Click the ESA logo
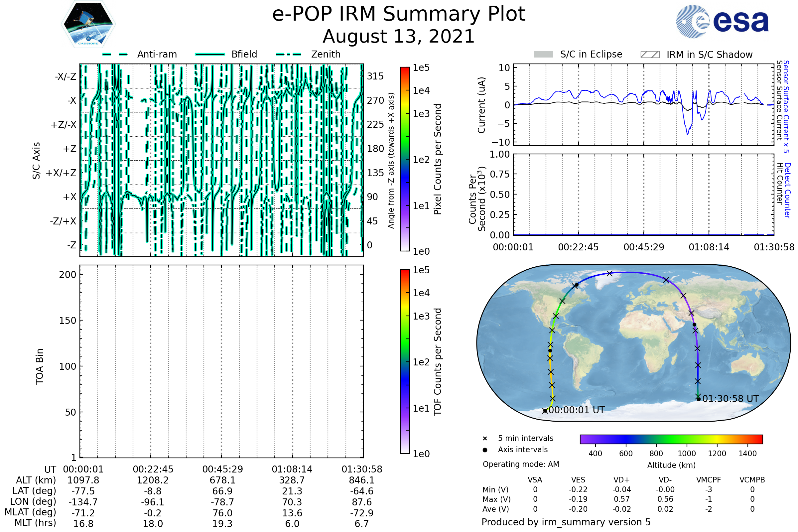798x532 pixels. (722, 21)
